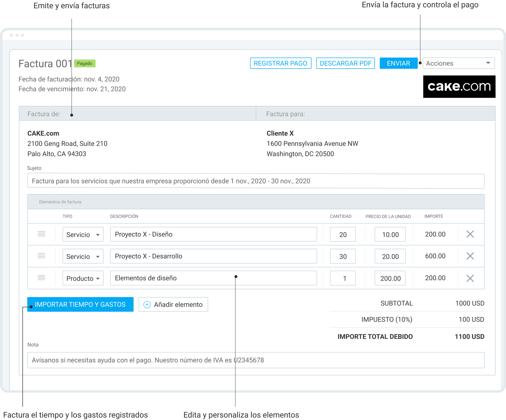
Task: Click address '1600 Pennsylvania Avenue NW'
Action: point(312,144)
